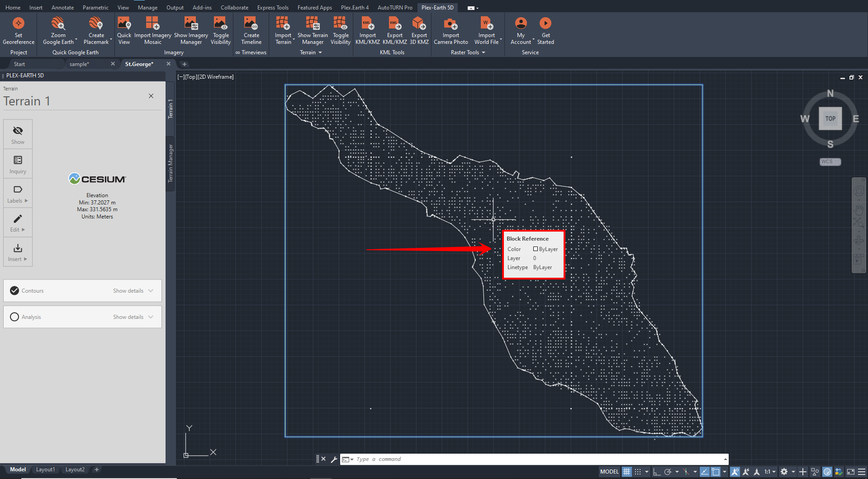Image resolution: width=868 pixels, height=479 pixels.
Task: Toggle terrain Show visibility
Action: (x=18, y=135)
